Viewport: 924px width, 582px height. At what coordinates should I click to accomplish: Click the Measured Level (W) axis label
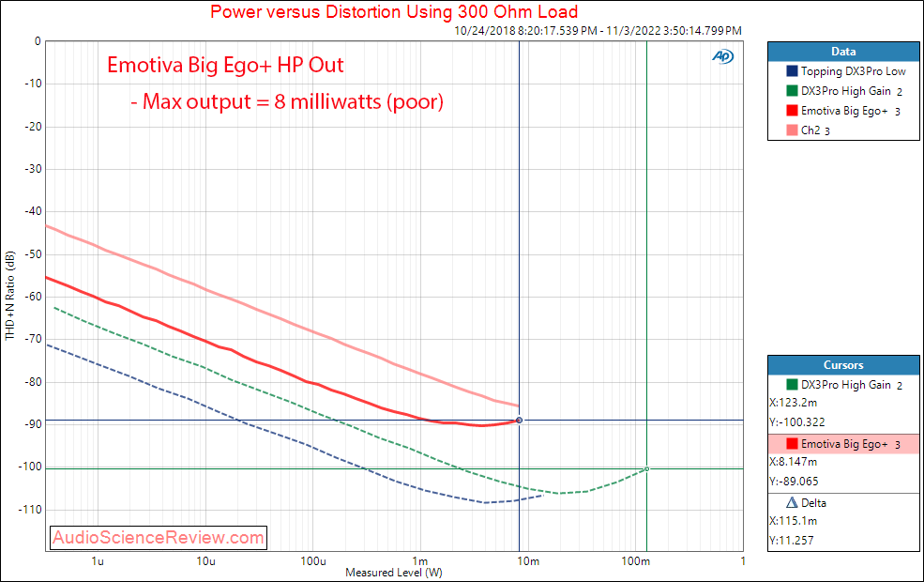[394, 572]
